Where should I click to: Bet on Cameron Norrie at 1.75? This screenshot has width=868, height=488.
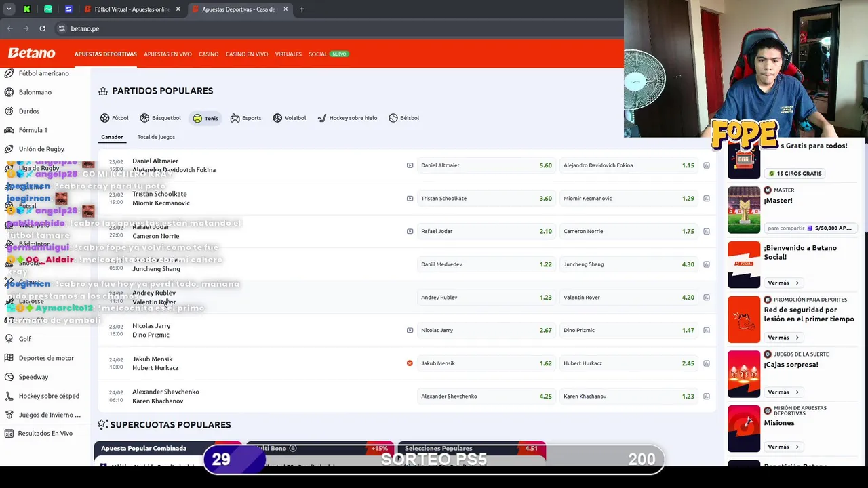pyautogui.click(x=629, y=231)
